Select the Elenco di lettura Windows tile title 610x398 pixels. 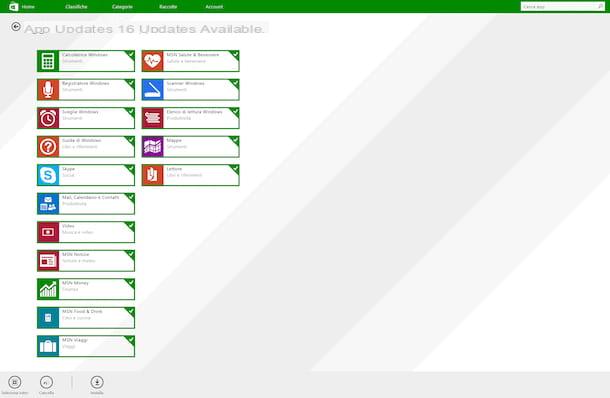[195, 112]
